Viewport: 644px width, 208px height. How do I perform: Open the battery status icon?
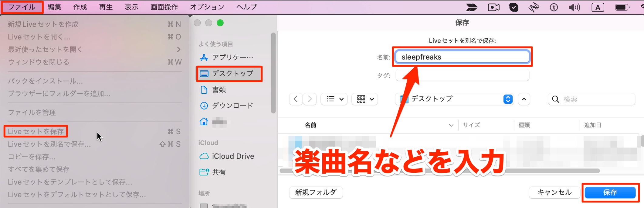622,7
